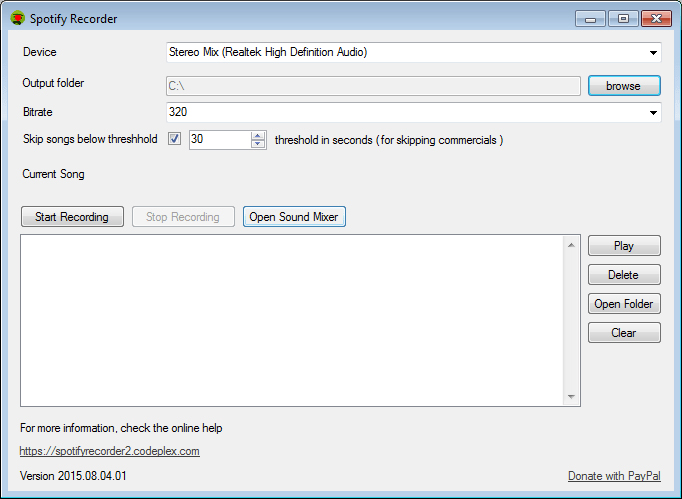Click the Spotify Recorder app icon in title bar
The width and height of the screenshot is (682, 499).
point(17,18)
